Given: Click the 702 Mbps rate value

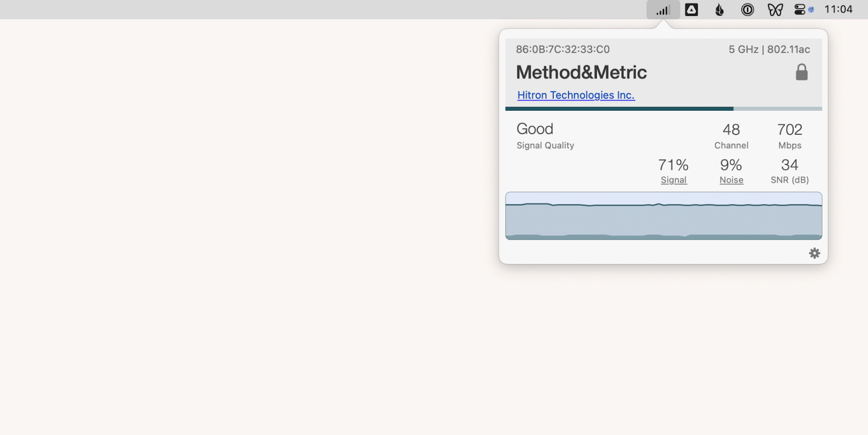Looking at the screenshot, I should 789,130.
